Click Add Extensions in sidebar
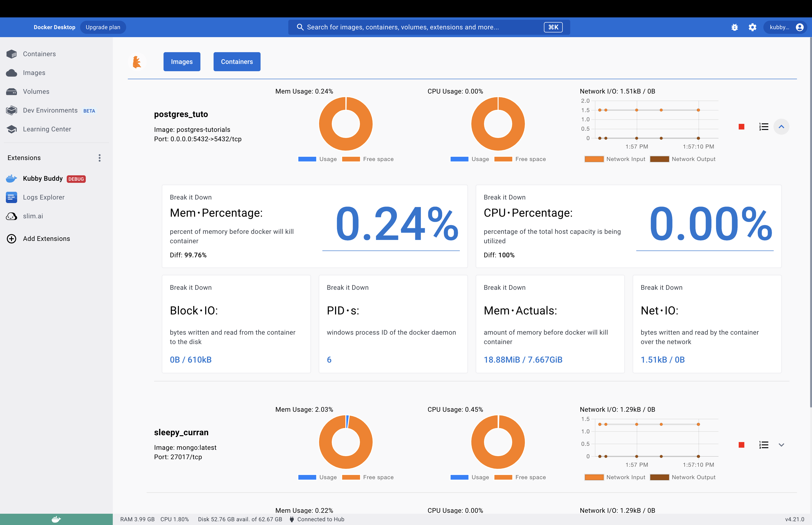 pos(46,239)
